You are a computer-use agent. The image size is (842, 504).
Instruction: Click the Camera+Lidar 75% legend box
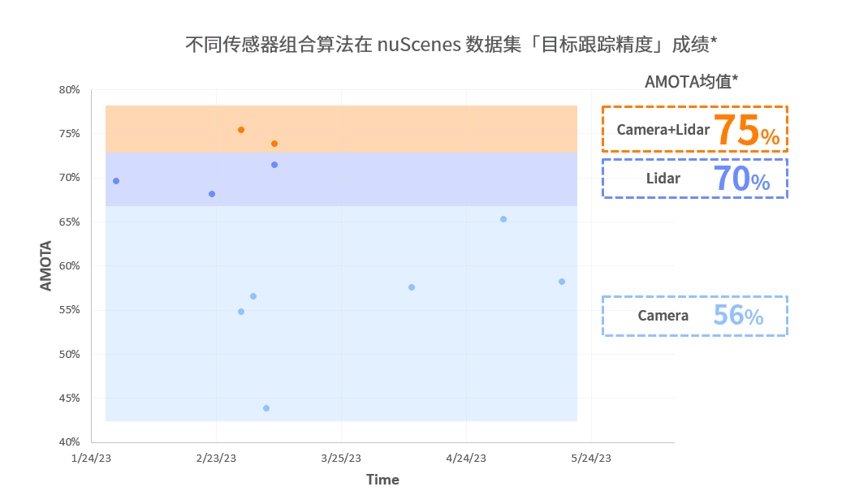pyautogui.click(x=694, y=129)
